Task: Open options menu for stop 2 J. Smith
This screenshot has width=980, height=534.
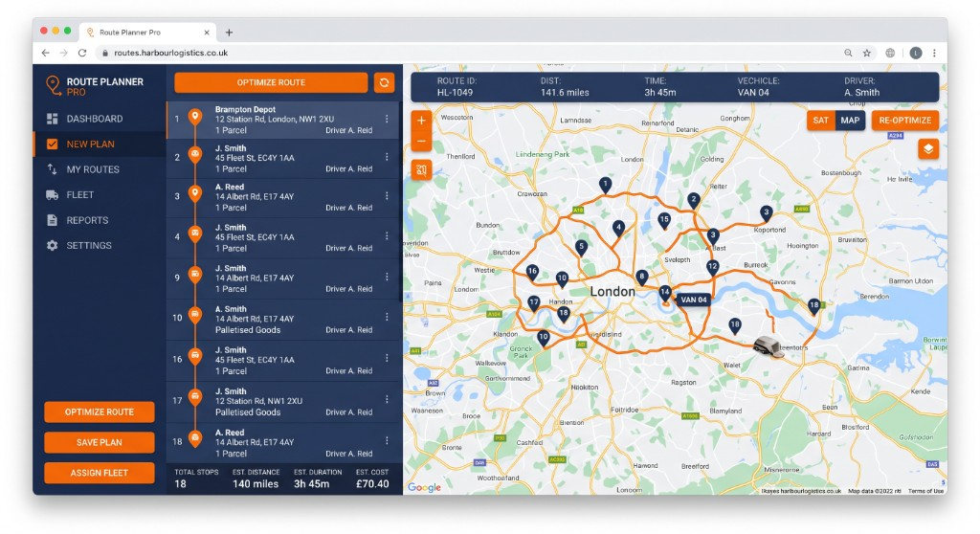Action: point(387,157)
